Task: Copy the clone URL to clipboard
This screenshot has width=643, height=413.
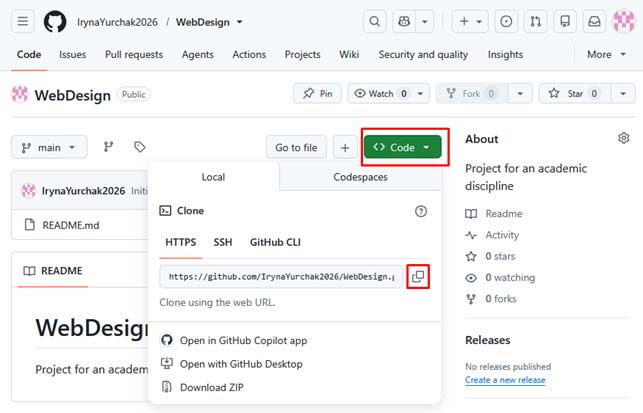Action: tap(418, 277)
